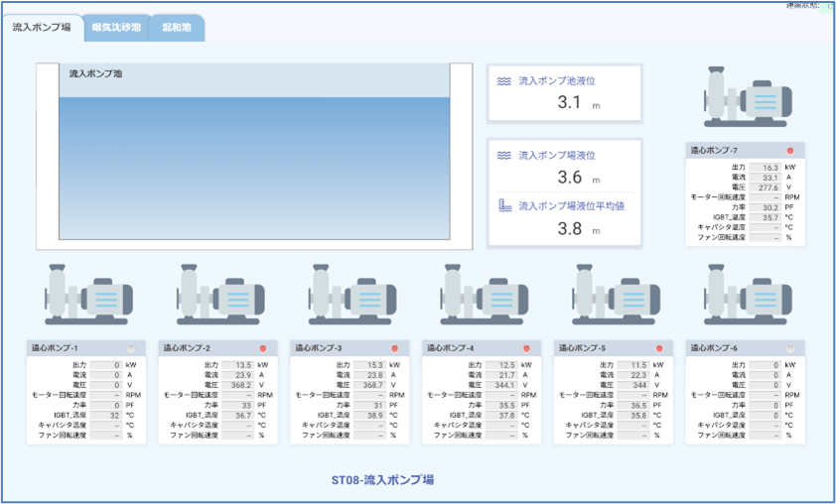Click the pump image above 遠心ポンプ-1
Viewport: 836px width, 504px height.
coord(88,294)
